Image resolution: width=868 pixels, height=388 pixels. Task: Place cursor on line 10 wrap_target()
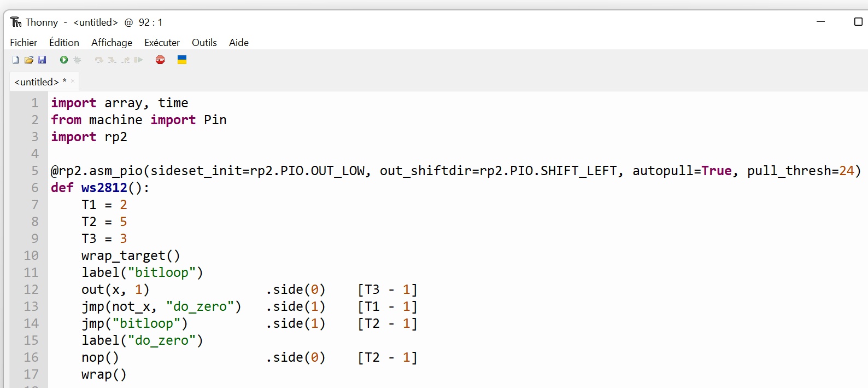coord(131,256)
